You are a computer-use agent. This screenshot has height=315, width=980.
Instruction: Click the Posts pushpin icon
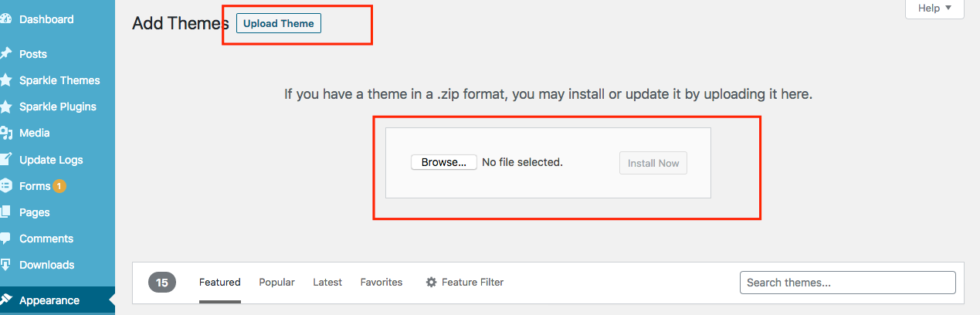tap(5, 54)
